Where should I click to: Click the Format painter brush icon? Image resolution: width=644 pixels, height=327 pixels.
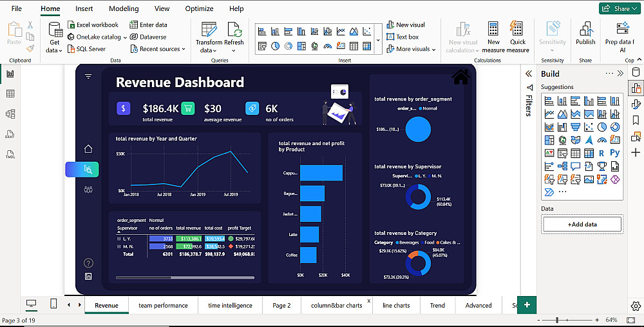pyautogui.click(x=30, y=48)
